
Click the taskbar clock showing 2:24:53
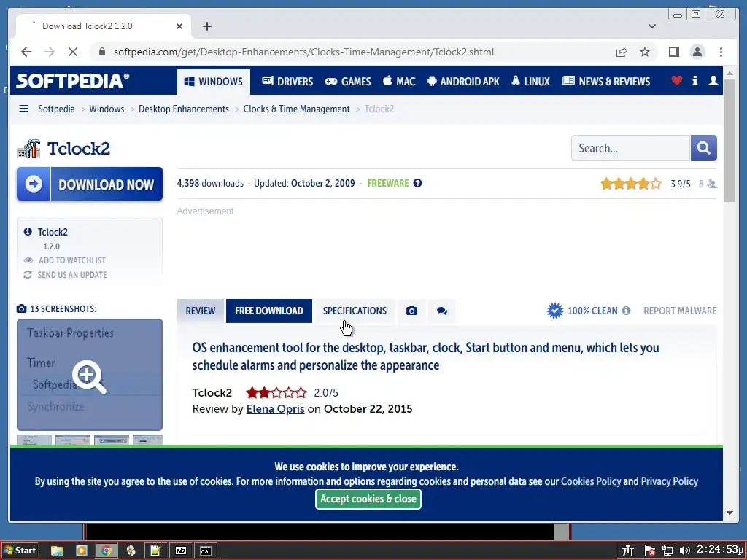click(721, 550)
